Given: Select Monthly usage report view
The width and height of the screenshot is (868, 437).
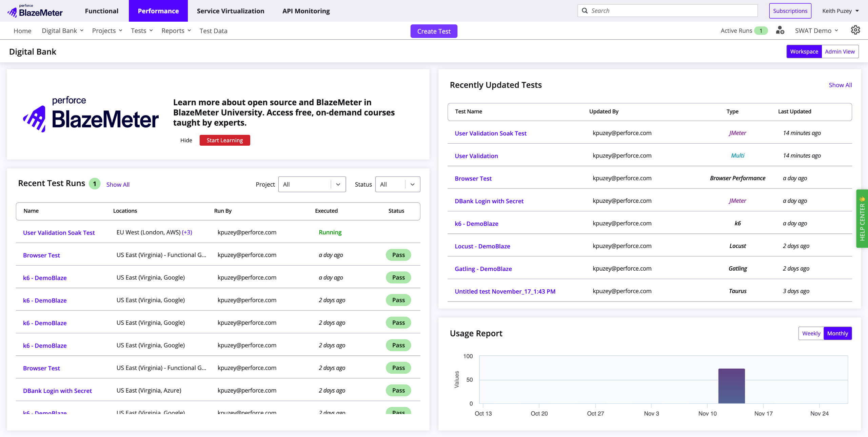Looking at the screenshot, I should point(837,333).
